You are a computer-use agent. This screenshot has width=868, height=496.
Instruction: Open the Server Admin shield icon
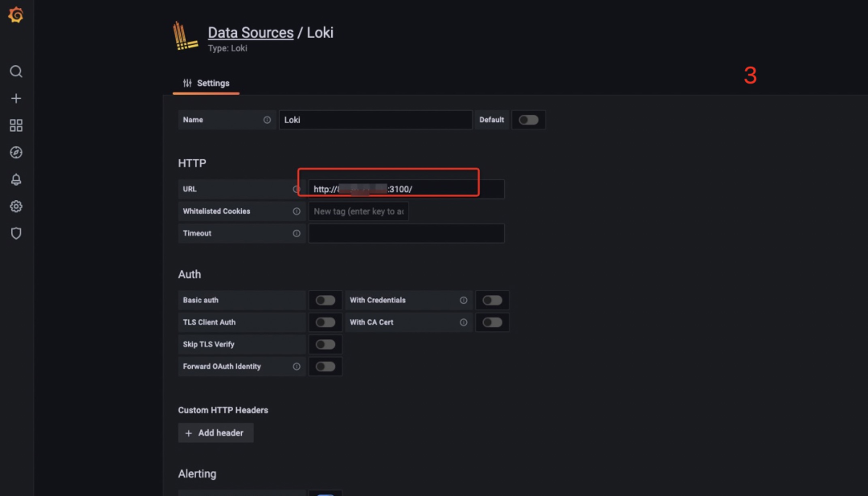point(16,233)
